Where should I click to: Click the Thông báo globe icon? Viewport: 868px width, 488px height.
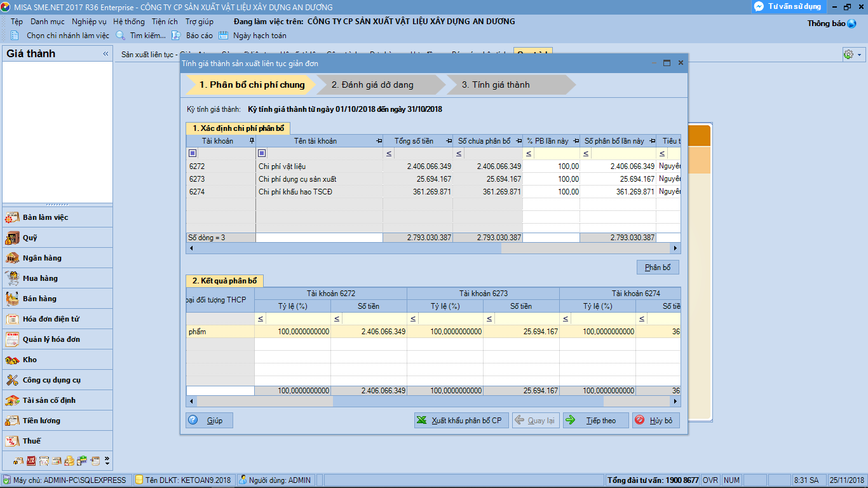click(x=851, y=24)
